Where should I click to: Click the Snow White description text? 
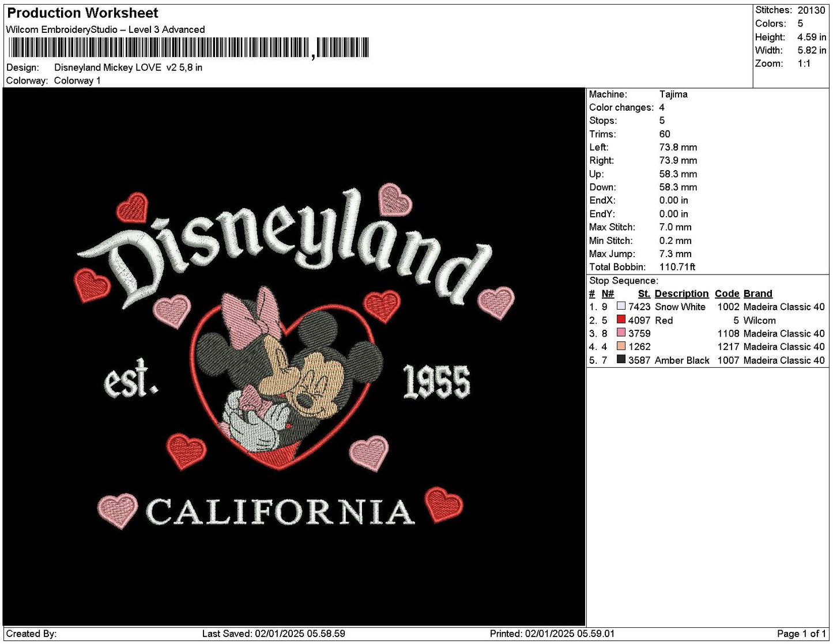coord(680,307)
